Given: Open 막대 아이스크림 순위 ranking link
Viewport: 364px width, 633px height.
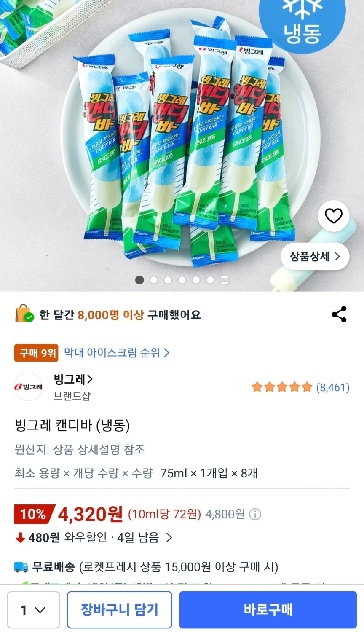Looking at the screenshot, I should [x=117, y=353].
